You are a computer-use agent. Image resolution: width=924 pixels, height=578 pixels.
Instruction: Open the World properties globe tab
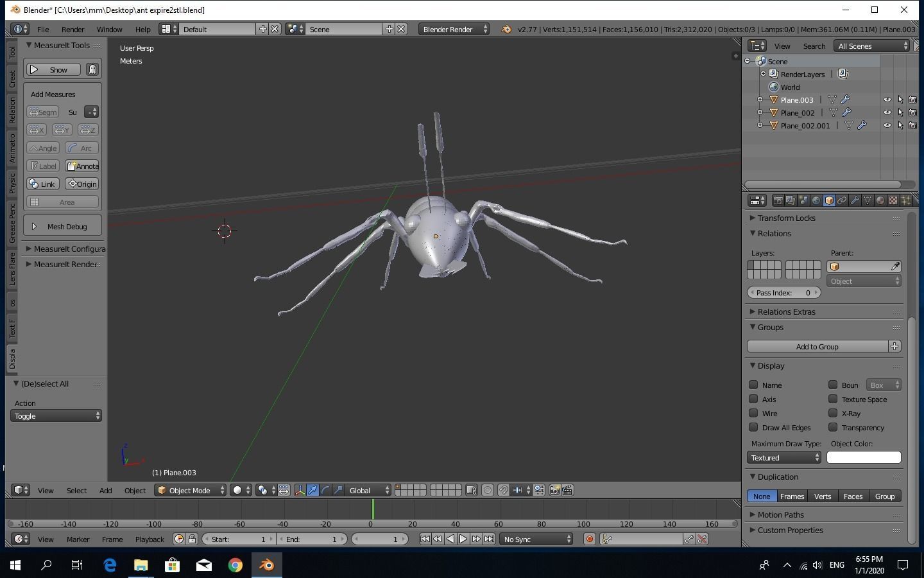tap(816, 200)
